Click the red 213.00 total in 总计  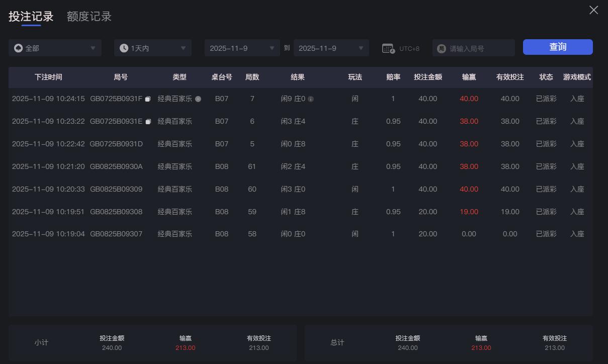(481, 347)
